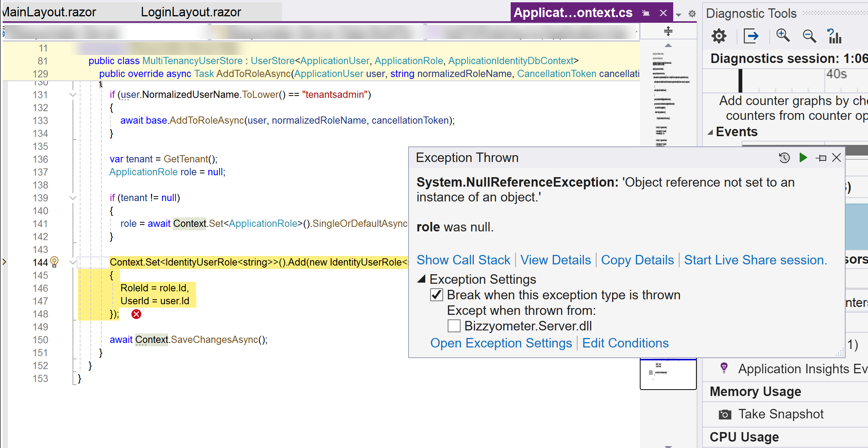Click the reset view chart icon
Image resolution: width=868 pixels, height=448 pixels.
tap(834, 36)
